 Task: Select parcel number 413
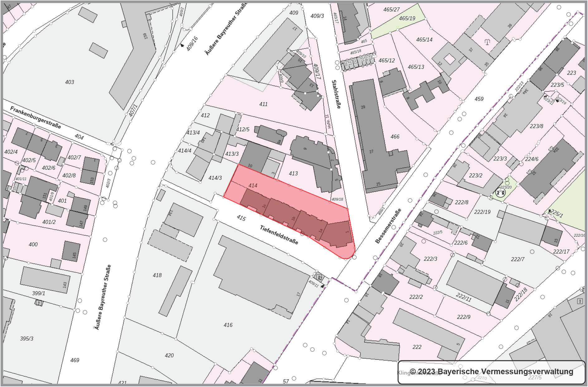tap(293, 173)
